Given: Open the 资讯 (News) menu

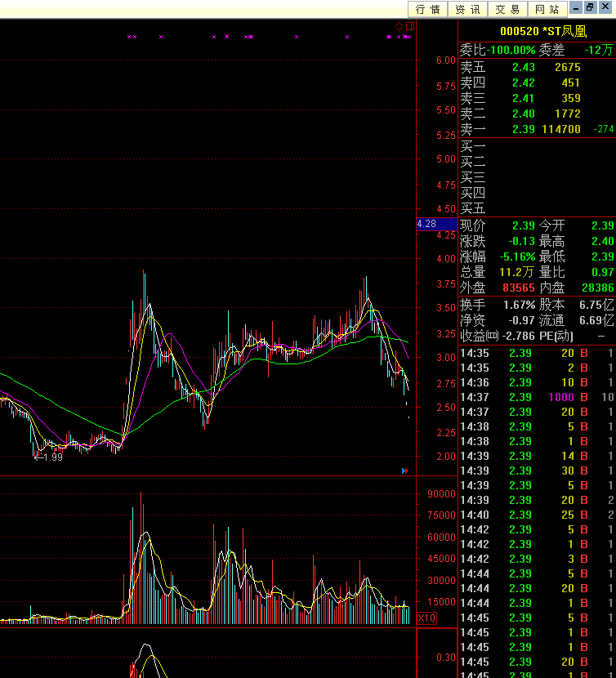Looking at the screenshot, I should [467, 9].
